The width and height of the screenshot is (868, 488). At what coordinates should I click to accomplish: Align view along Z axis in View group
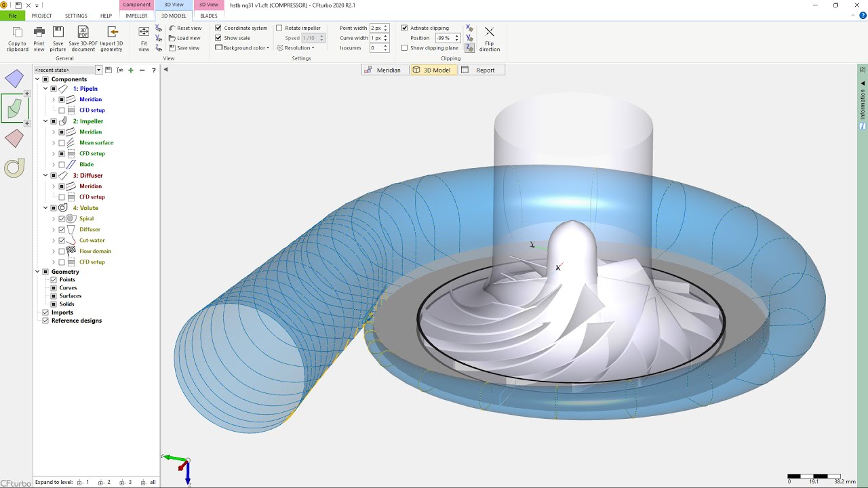(159, 47)
